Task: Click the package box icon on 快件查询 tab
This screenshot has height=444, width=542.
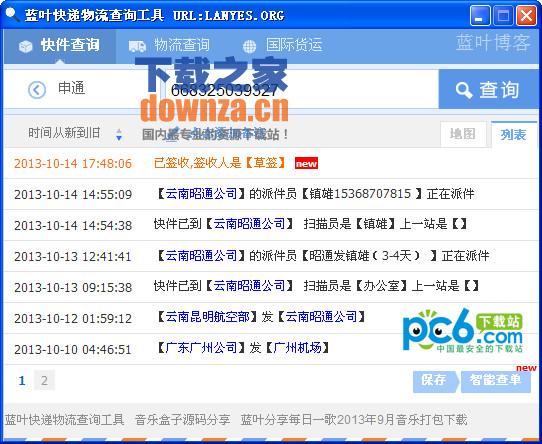Action: click(26, 46)
